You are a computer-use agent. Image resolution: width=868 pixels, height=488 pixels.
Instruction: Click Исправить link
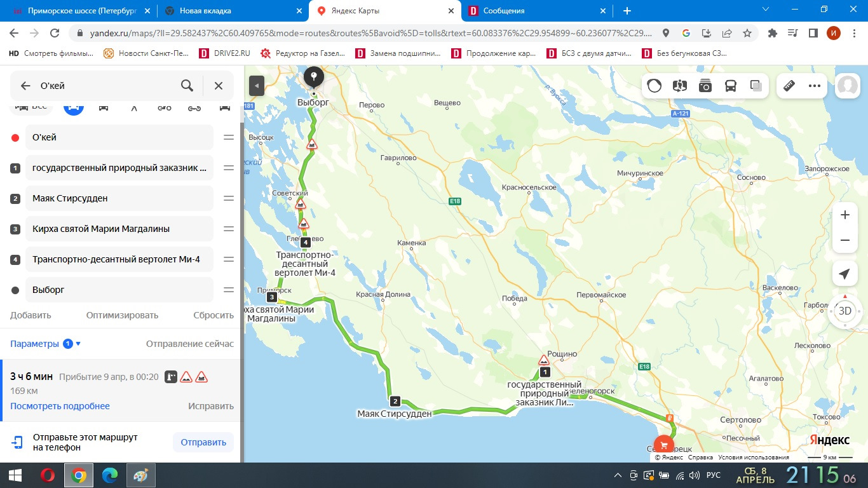(x=211, y=406)
